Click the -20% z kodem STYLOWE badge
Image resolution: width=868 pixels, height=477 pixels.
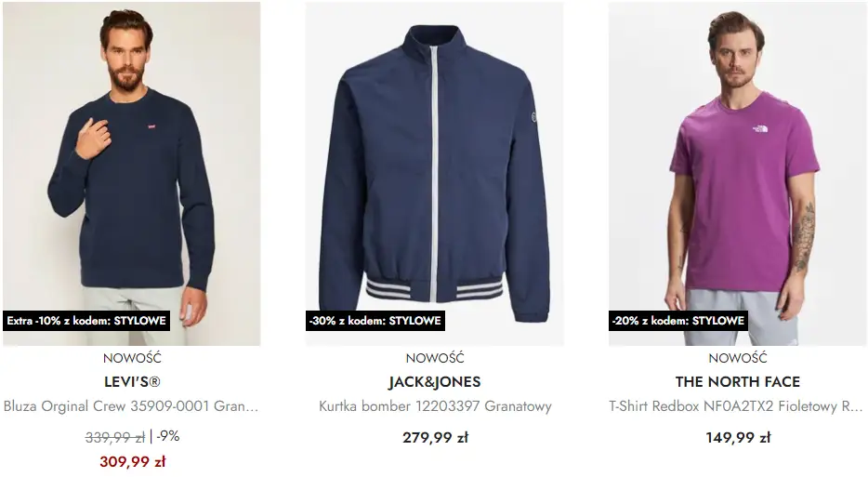pos(678,321)
